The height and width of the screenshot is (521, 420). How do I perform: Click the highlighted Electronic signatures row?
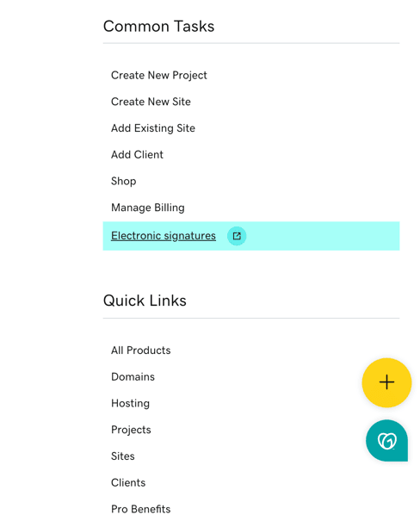[x=251, y=236]
